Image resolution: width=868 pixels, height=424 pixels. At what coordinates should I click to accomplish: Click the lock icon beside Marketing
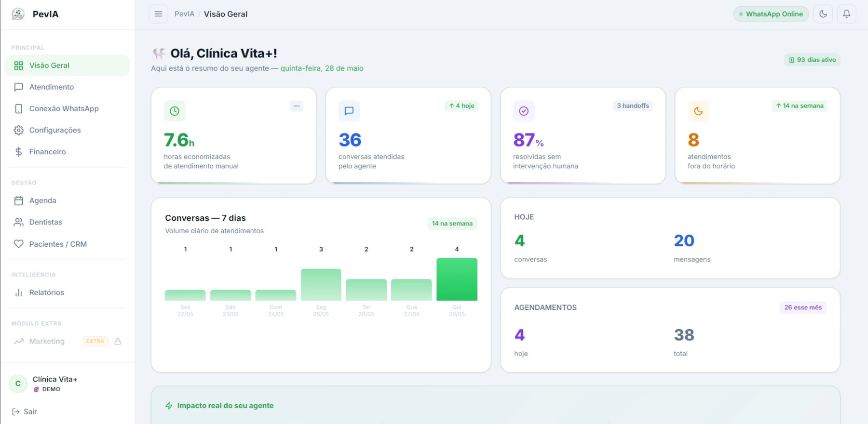click(x=118, y=341)
